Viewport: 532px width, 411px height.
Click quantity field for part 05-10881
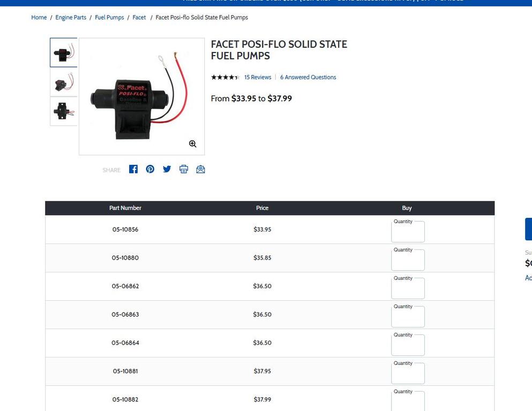(x=408, y=374)
